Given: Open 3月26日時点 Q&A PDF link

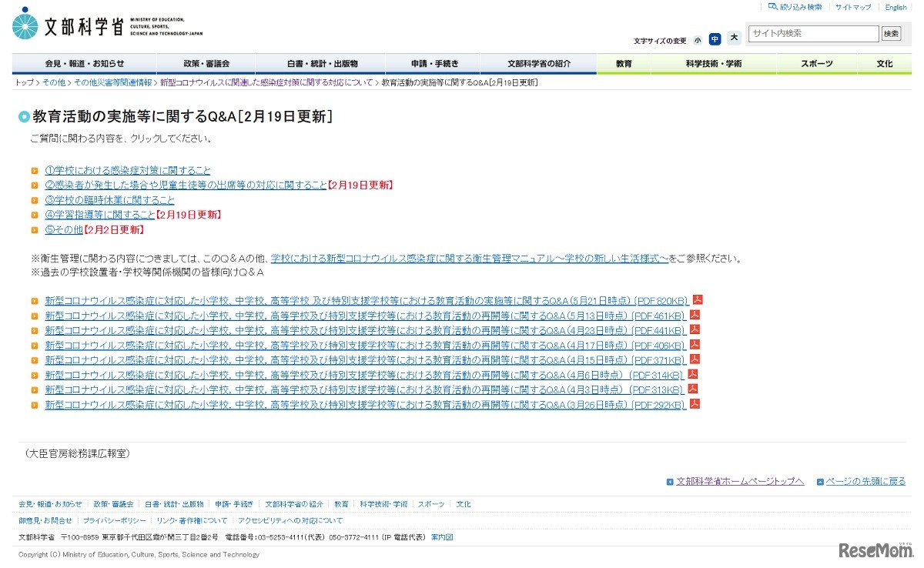Looking at the screenshot, I should pyautogui.click(x=365, y=405).
